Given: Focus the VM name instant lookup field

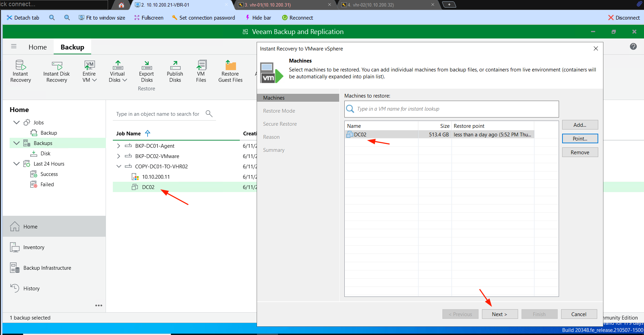Looking at the screenshot, I should pyautogui.click(x=451, y=109).
